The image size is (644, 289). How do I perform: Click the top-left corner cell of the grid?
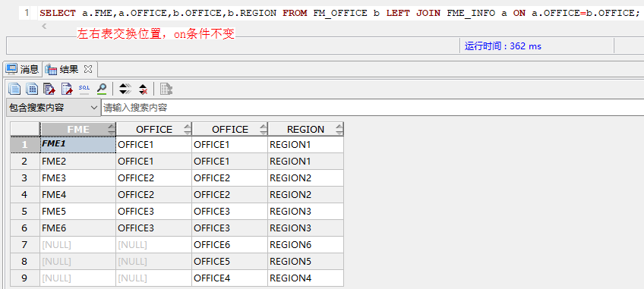point(24,129)
